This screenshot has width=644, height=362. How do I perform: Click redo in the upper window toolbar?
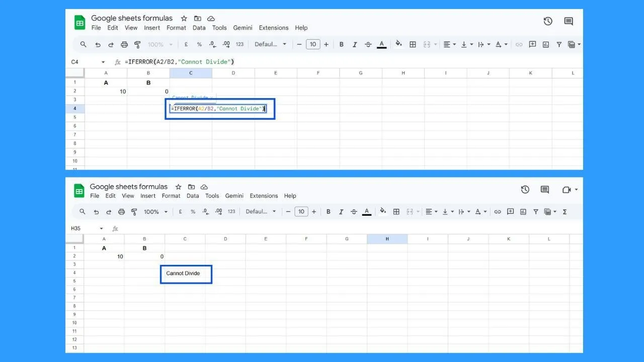(111, 44)
